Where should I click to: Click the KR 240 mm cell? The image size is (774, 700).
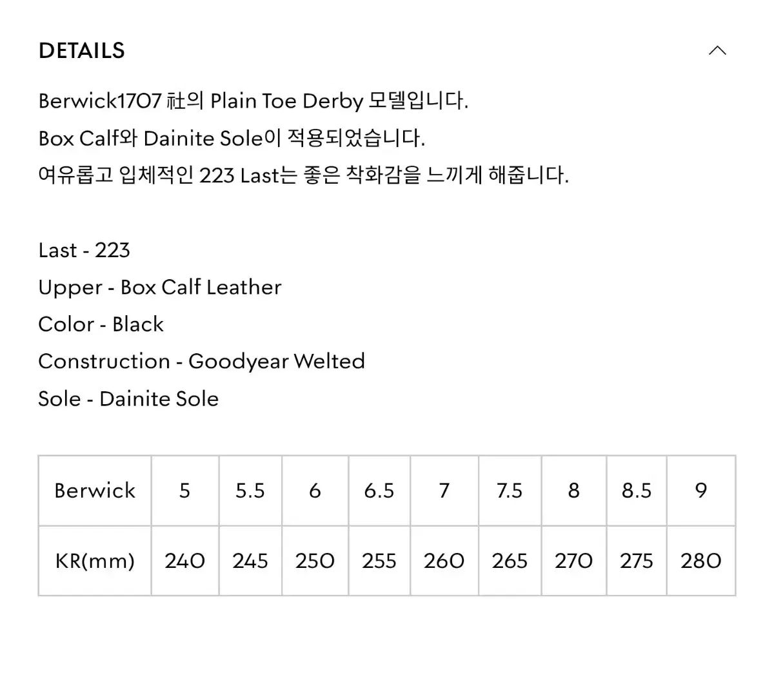coord(185,561)
